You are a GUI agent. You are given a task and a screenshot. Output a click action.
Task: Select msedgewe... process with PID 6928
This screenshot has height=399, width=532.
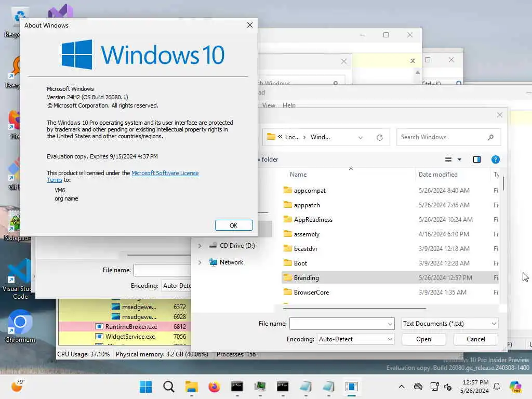[125, 316]
